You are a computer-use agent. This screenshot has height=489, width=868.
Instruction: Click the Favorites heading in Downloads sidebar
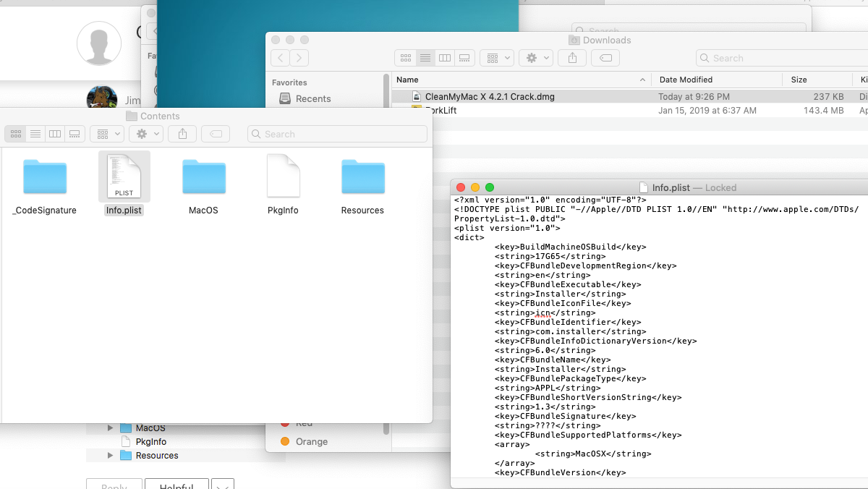tap(289, 82)
